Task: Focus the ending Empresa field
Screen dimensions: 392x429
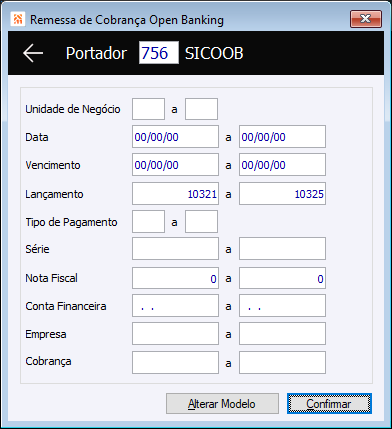Action: (282, 334)
